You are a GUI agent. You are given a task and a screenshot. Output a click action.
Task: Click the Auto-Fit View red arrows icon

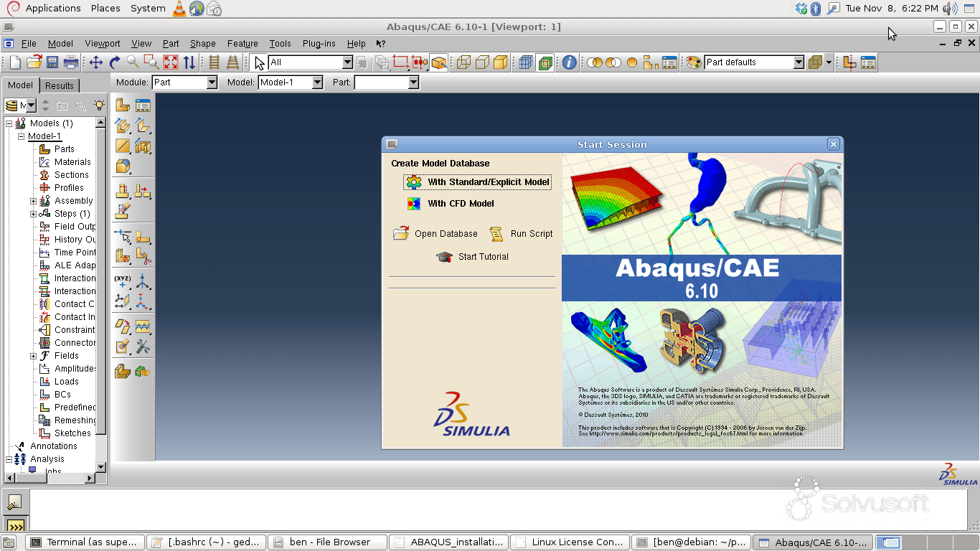(170, 62)
